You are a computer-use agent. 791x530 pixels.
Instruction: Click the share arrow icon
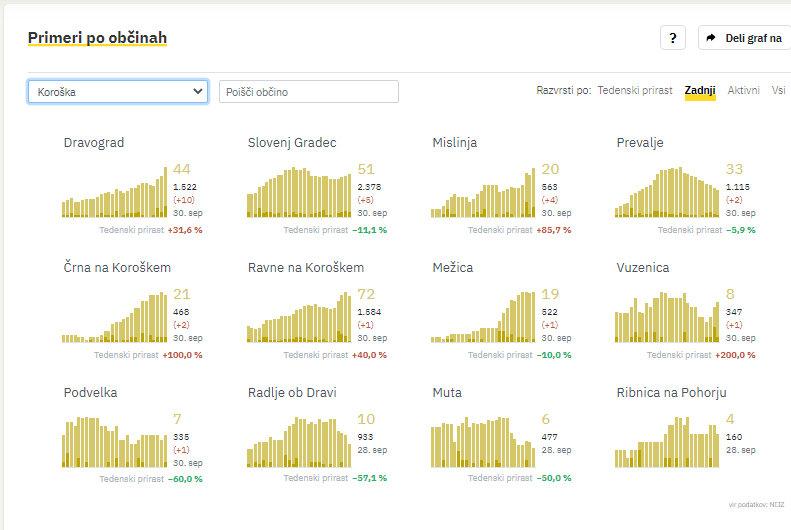[711, 38]
